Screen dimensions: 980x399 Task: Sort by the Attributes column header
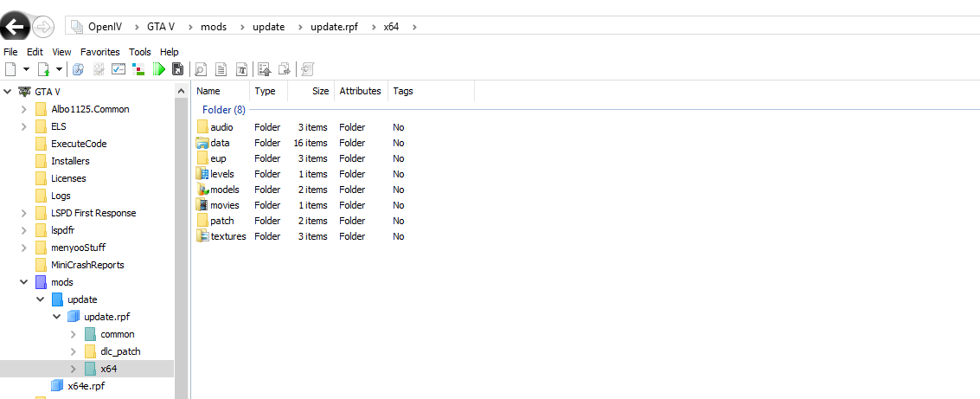point(362,91)
